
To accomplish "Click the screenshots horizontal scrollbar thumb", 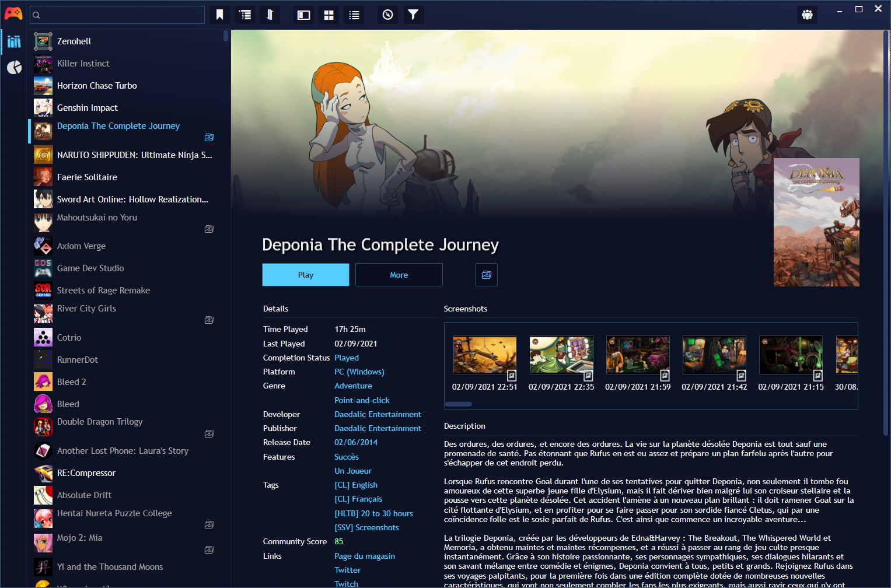I will pos(459,404).
